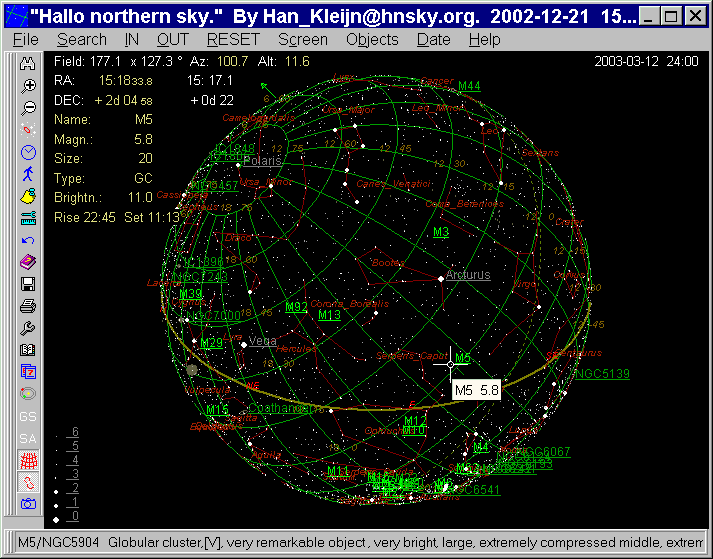
Task: Click the blue camera icon
Action: point(28,504)
